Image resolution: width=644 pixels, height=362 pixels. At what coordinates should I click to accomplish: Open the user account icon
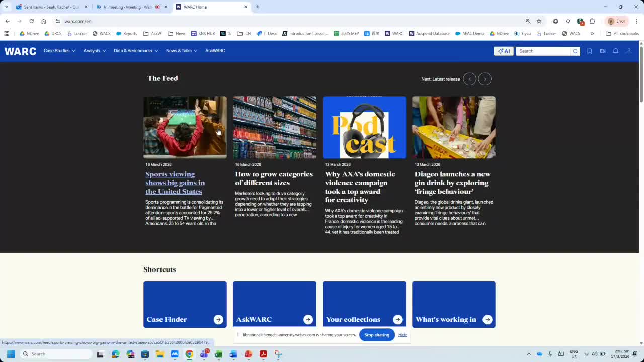[x=629, y=51]
